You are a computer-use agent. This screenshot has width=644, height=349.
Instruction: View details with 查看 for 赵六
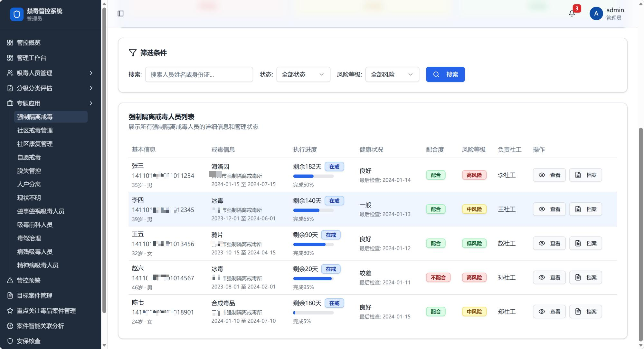549,277
